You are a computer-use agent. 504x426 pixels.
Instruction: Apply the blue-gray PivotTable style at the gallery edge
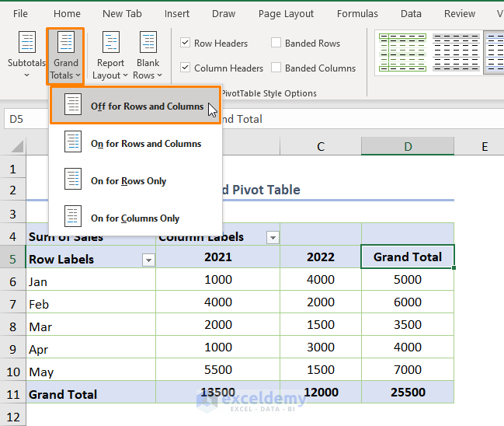(x=495, y=52)
